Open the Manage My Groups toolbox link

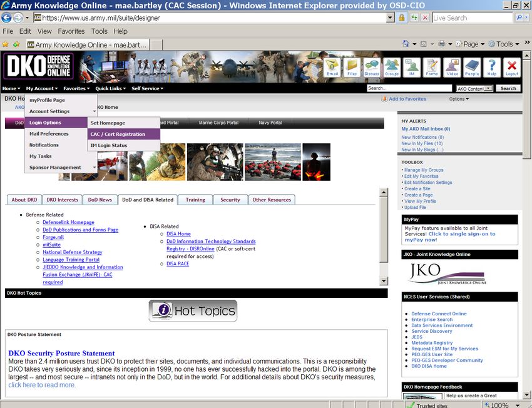tap(424, 170)
